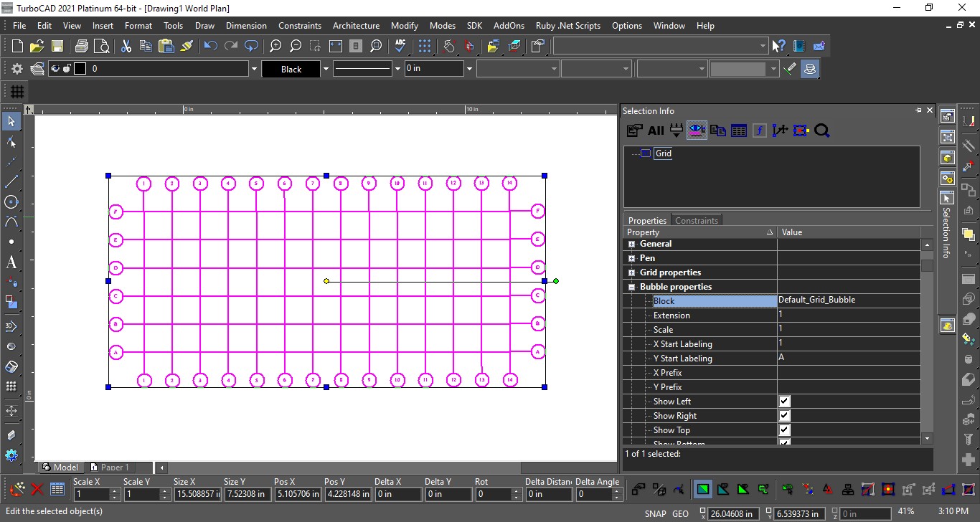Open the Black color dropdown arrow
Screen dimensions: 980x522
click(326, 69)
